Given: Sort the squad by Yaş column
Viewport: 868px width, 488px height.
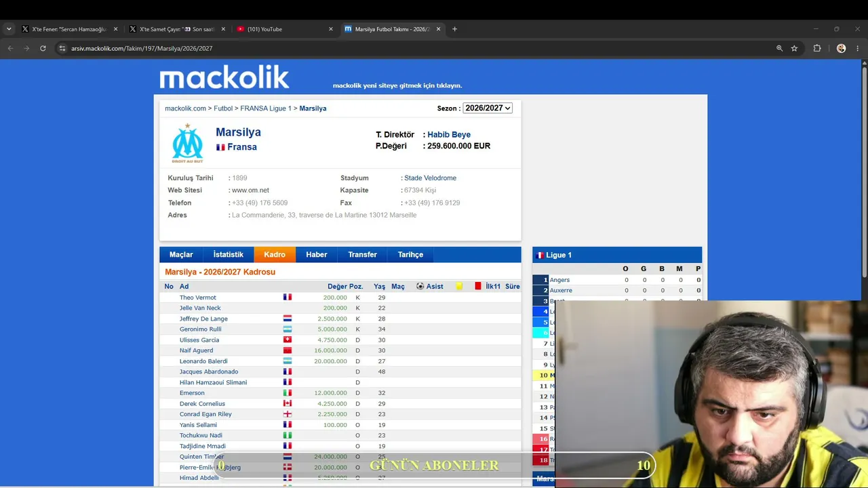Looking at the screenshot, I should (x=379, y=287).
